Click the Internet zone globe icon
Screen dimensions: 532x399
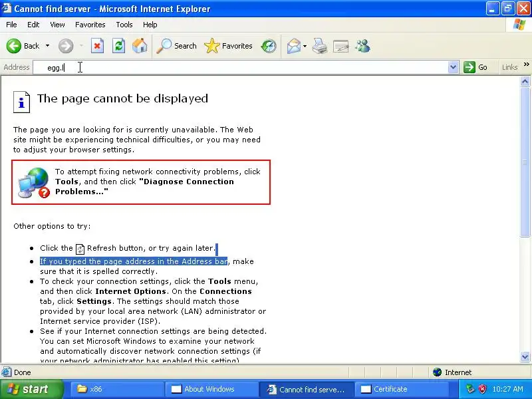point(437,372)
